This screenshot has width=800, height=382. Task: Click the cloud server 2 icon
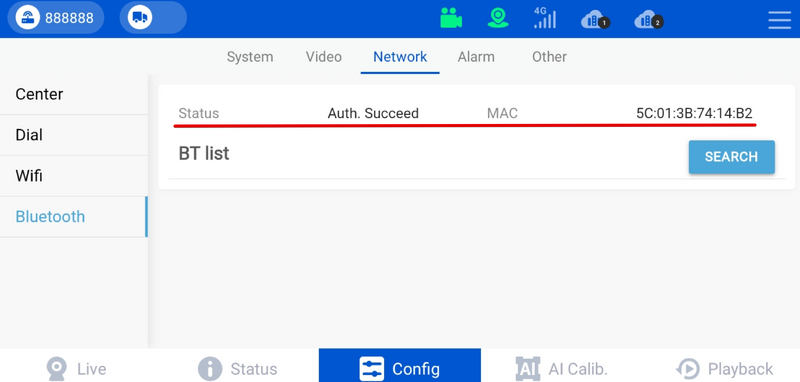[x=648, y=20]
